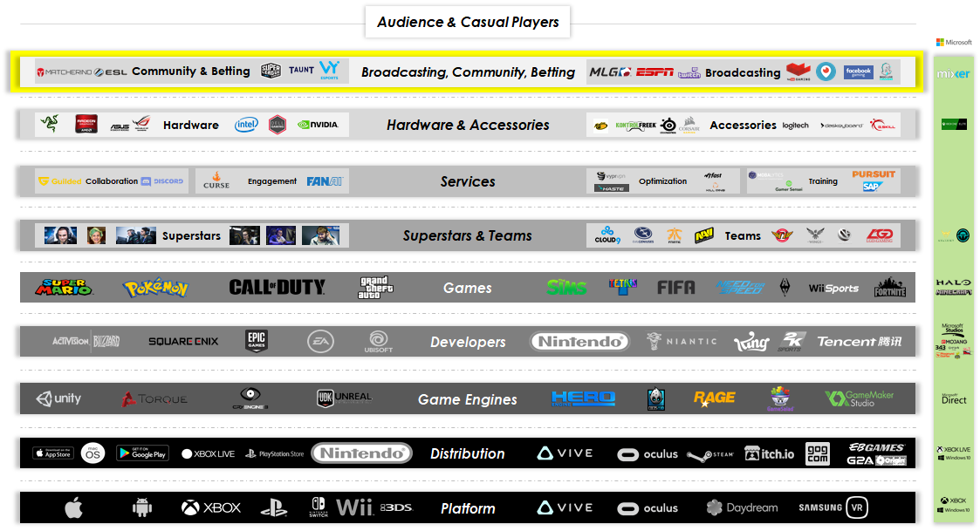This screenshot has height=531, width=980.
Task: Click the Torque engine logo
Action: click(x=154, y=398)
